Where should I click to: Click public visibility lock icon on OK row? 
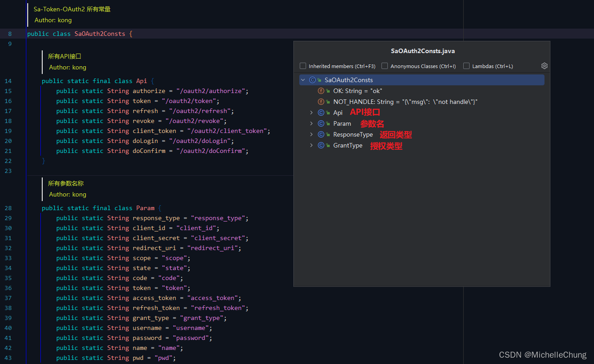click(x=328, y=91)
